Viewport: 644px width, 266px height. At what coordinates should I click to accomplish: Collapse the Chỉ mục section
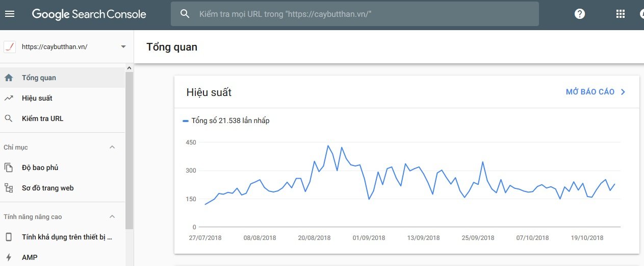click(113, 148)
